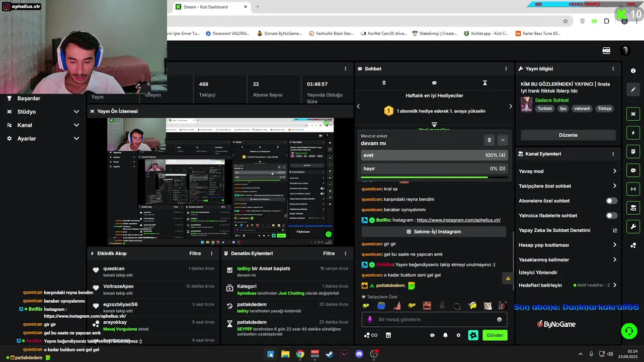Open Filtre in Etkinlik Akışı panel
This screenshot has height=362, width=644.
coord(195,253)
